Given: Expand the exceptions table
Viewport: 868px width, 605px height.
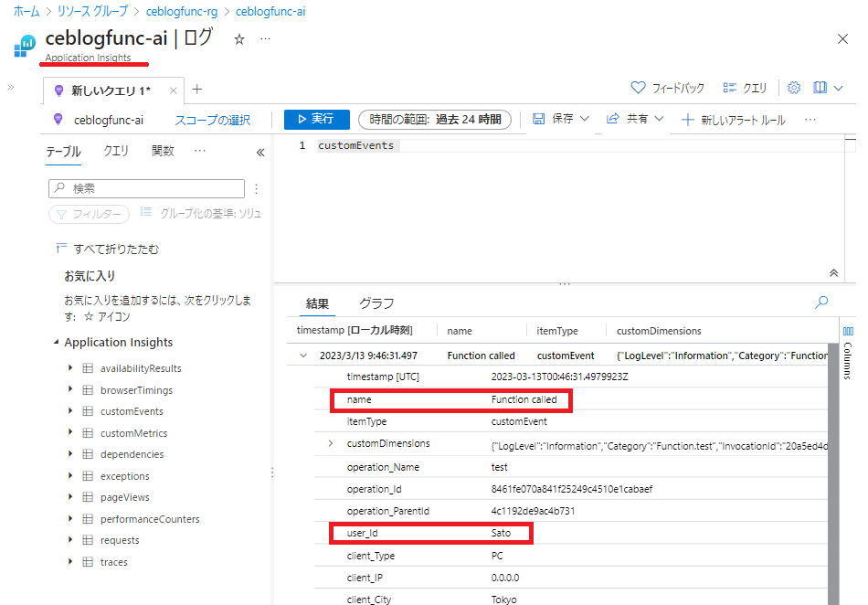Looking at the screenshot, I should (x=70, y=475).
